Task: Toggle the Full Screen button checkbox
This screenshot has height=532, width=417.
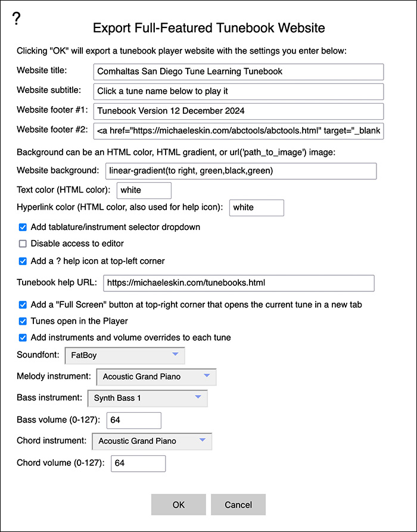Action: click(23, 305)
